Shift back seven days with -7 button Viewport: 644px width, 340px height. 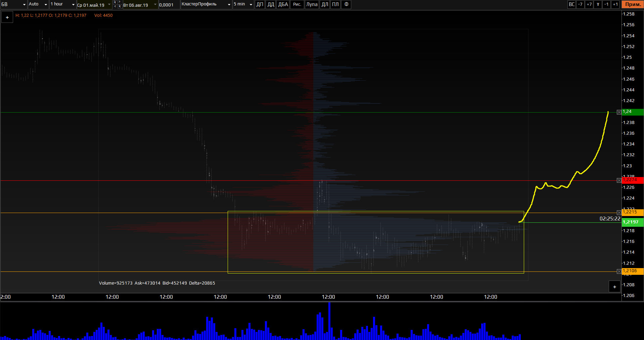pyautogui.click(x=580, y=4)
